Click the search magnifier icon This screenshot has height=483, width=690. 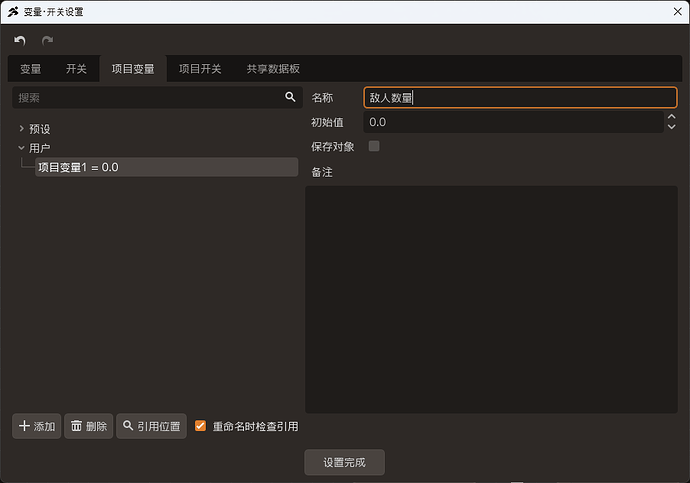290,97
